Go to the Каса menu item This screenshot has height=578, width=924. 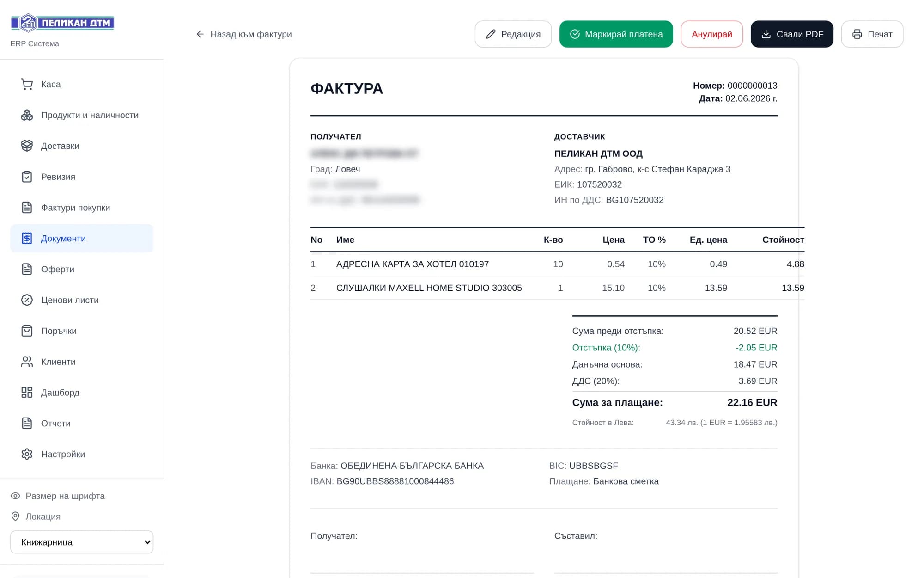click(x=82, y=84)
